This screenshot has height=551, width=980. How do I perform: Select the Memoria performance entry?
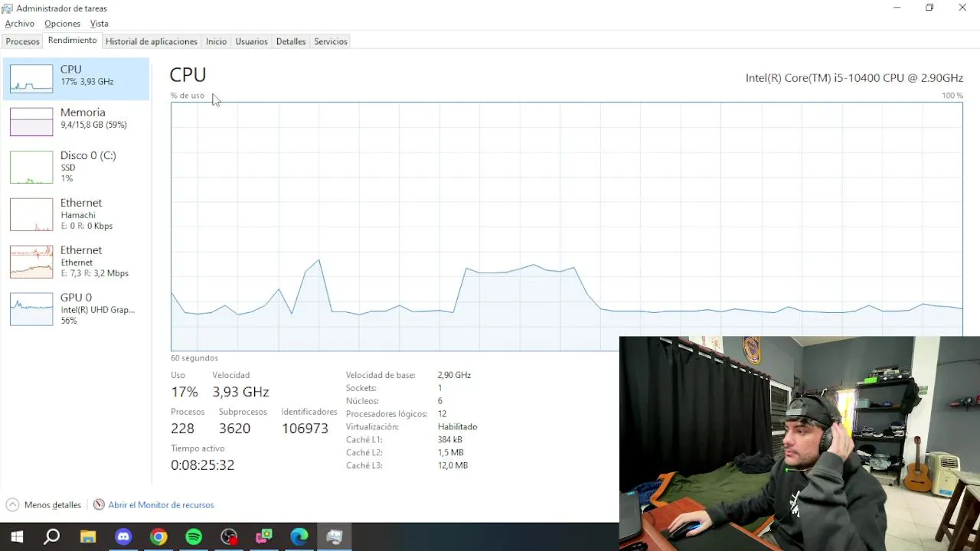click(x=76, y=122)
